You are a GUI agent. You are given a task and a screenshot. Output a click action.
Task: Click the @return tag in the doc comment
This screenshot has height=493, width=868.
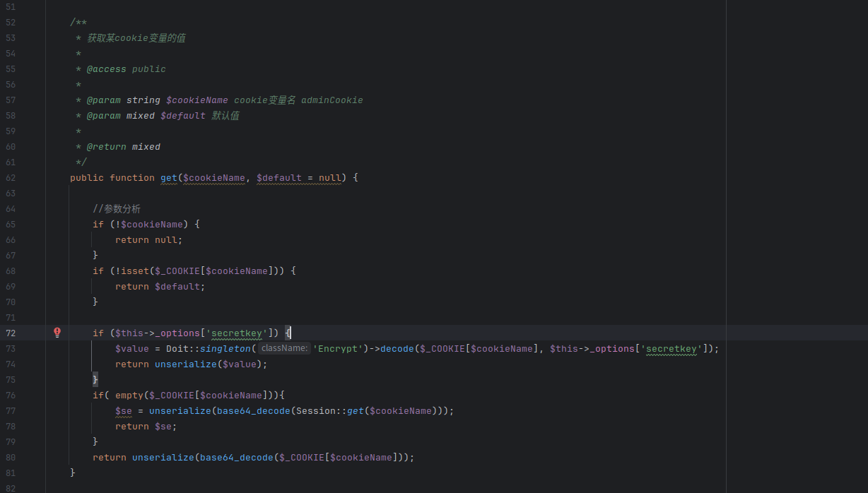pyautogui.click(x=107, y=146)
